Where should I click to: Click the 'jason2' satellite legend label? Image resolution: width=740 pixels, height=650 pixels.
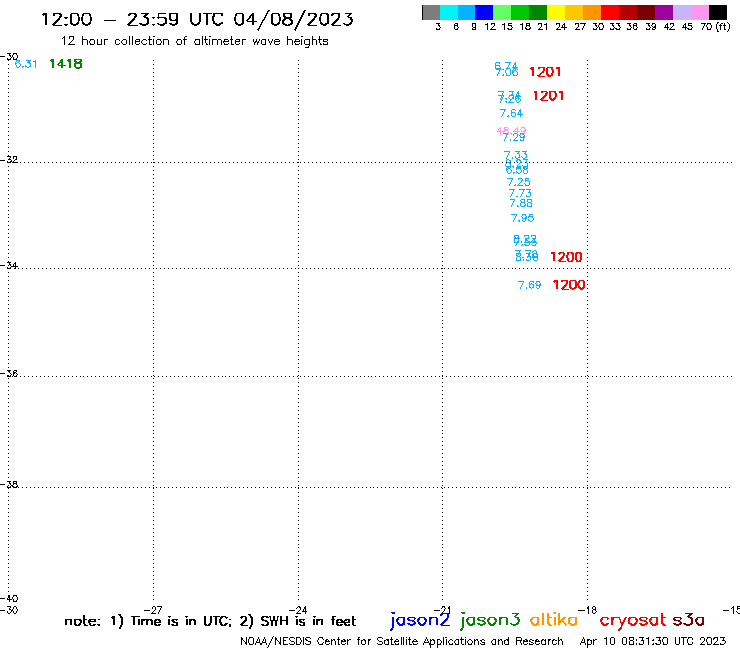point(420,620)
